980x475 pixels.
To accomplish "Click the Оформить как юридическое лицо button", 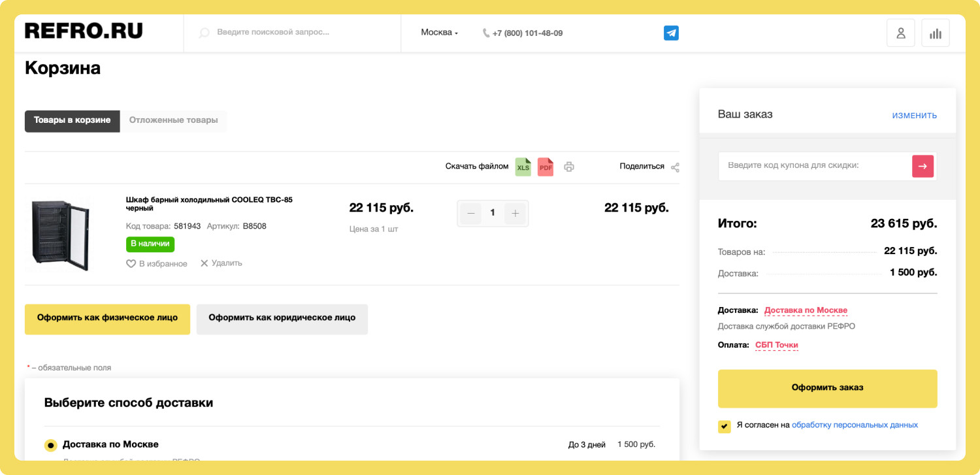I will (282, 319).
